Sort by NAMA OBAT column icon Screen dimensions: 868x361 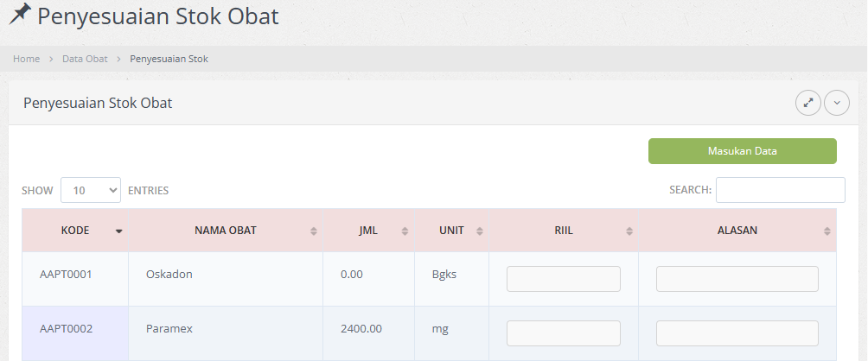click(x=313, y=231)
